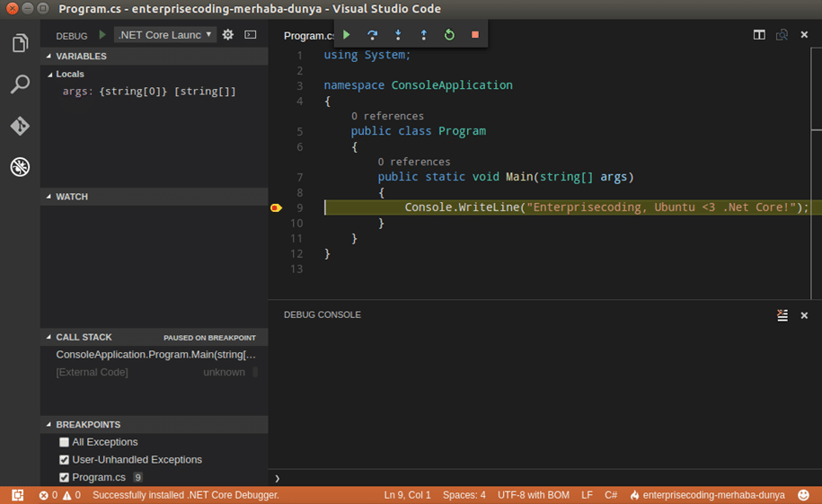Click 'Successfully installed .NET Core Debugger.' message
822x504 pixels.
click(186, 495)
